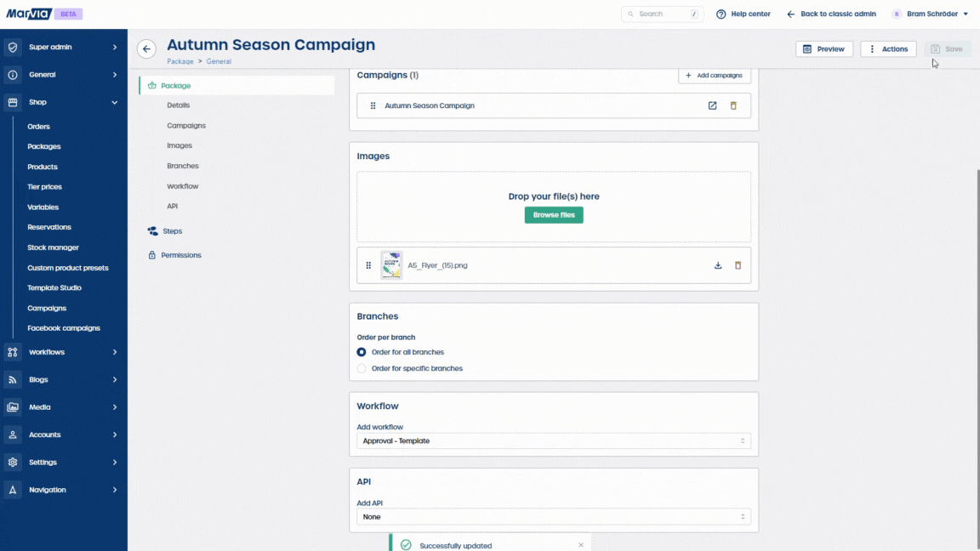Open the Help center

[742, 14]
